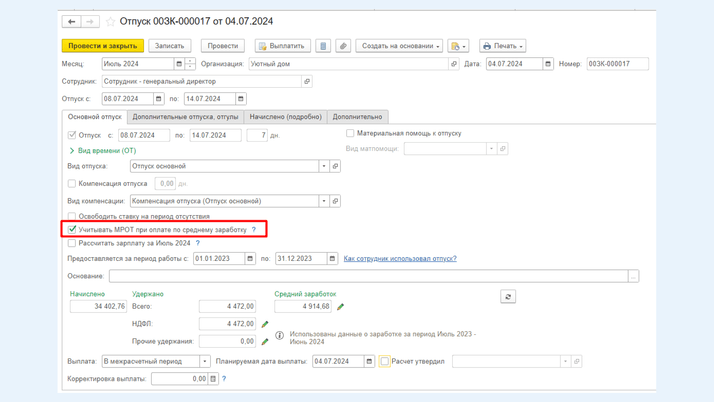714x402 pixels.
Task: Expand the Выплата dropdown list
Action: [205, 362]
